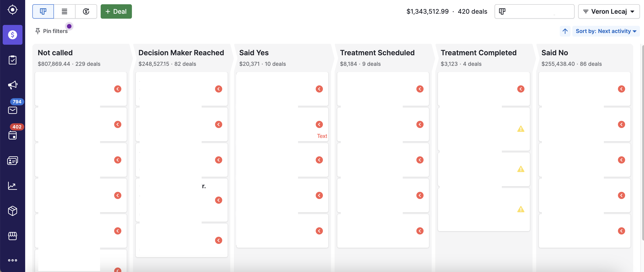Open the Deals section in sidebar
644x272 pixels.
point(13,35)
